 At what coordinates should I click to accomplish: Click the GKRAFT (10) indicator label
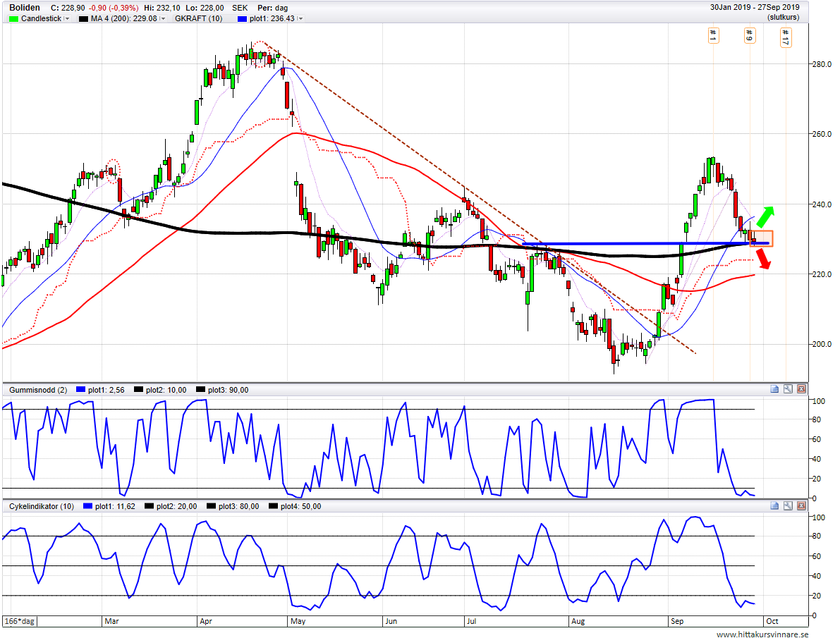point(198,19)
